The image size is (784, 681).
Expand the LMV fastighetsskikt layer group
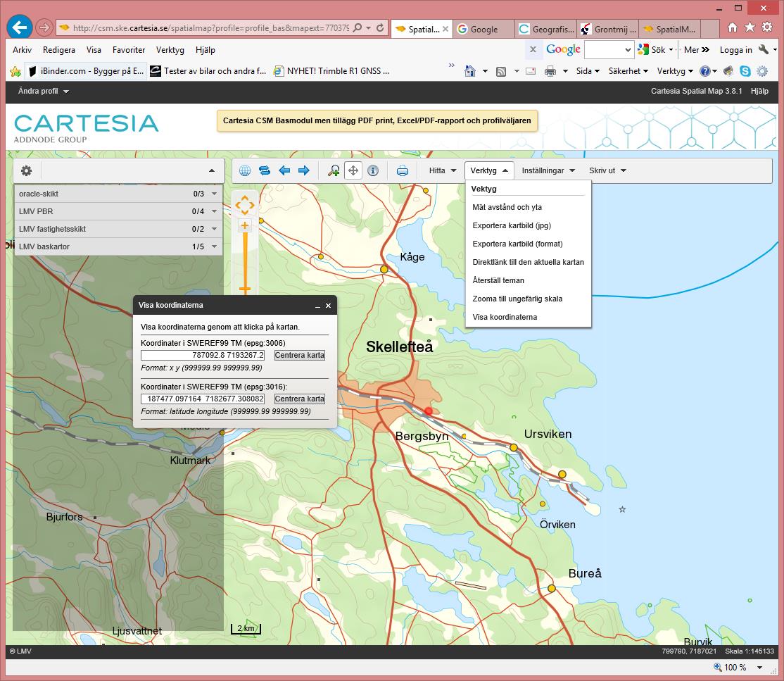coord(215,229)
